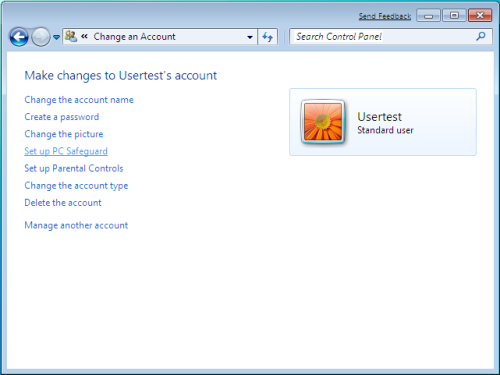Open Set up Parental Controls

point(74,168)
